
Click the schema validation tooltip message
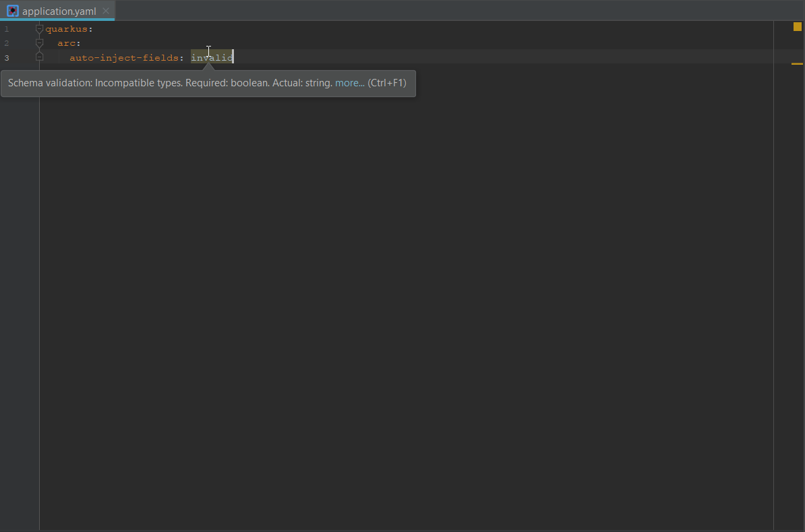pyautogui.click(x=169, y=82)
